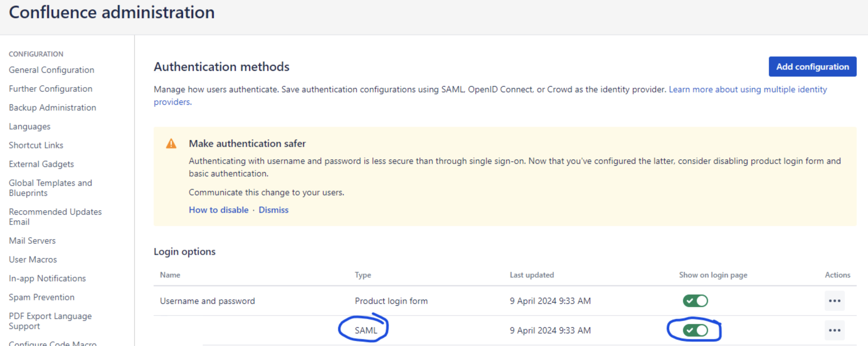Open actions menu for SAML row
Image resolution: width=868 pixels, height=346 pixels.
834,330
